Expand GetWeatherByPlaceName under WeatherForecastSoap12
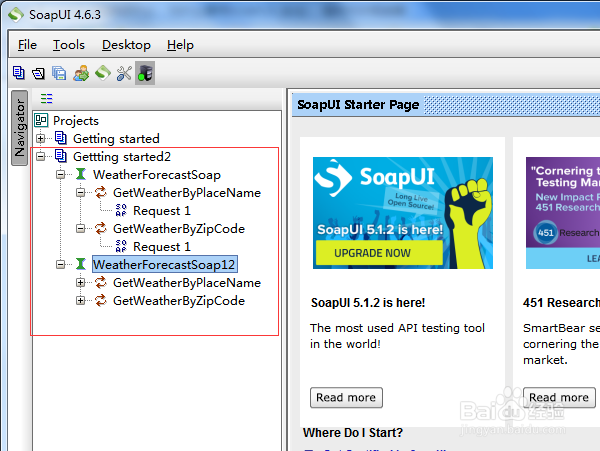Image resolution: width=600 pixels, height=451 pixels. pos(80,282)
